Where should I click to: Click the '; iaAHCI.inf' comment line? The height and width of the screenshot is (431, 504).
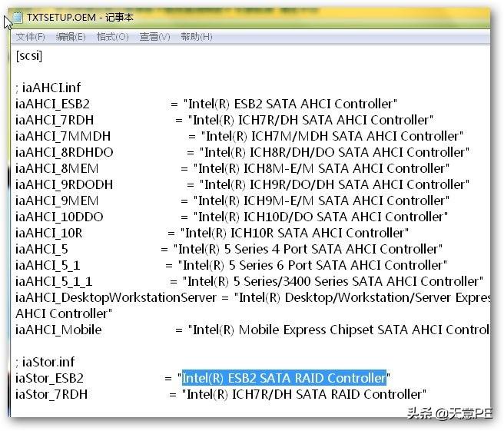pyautogui.click(x=48, y=88)
